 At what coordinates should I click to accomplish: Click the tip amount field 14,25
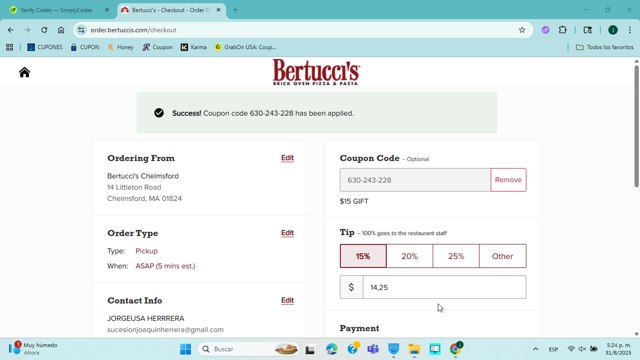444,287
